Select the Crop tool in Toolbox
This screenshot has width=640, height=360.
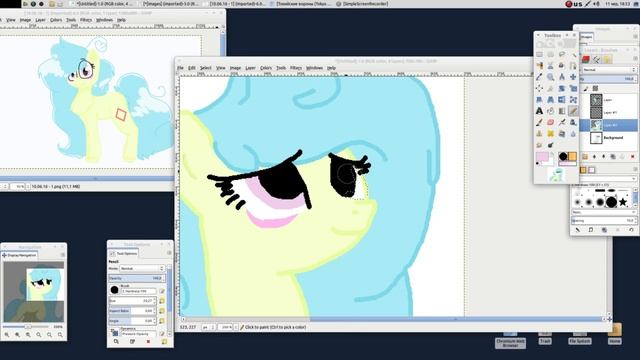coord(551,88)
